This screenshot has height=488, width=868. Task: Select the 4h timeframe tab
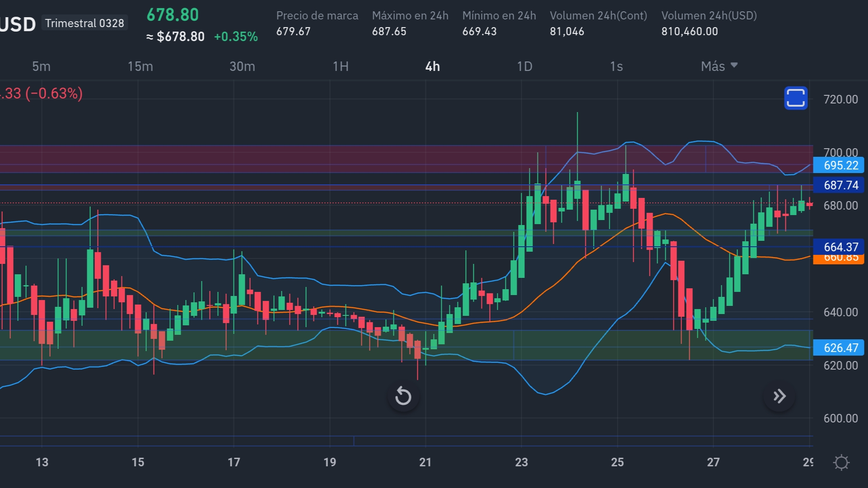(432, 66)
